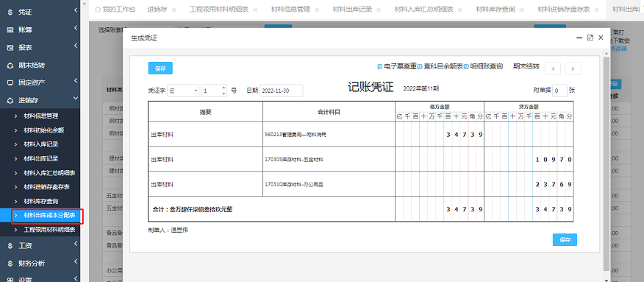This screenshot has width=644, height=282.
Task: Click the help icon before 电子票查重
Action: click(x=380, y=66)
